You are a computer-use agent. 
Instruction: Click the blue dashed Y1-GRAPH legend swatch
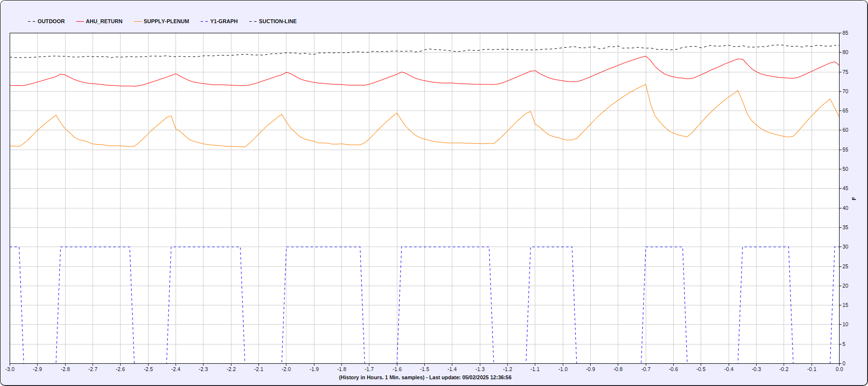coord(204,21)
